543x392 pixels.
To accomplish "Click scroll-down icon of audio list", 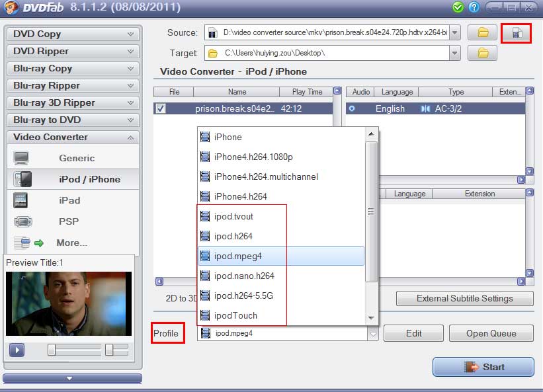I will click(x=530, y=171).
